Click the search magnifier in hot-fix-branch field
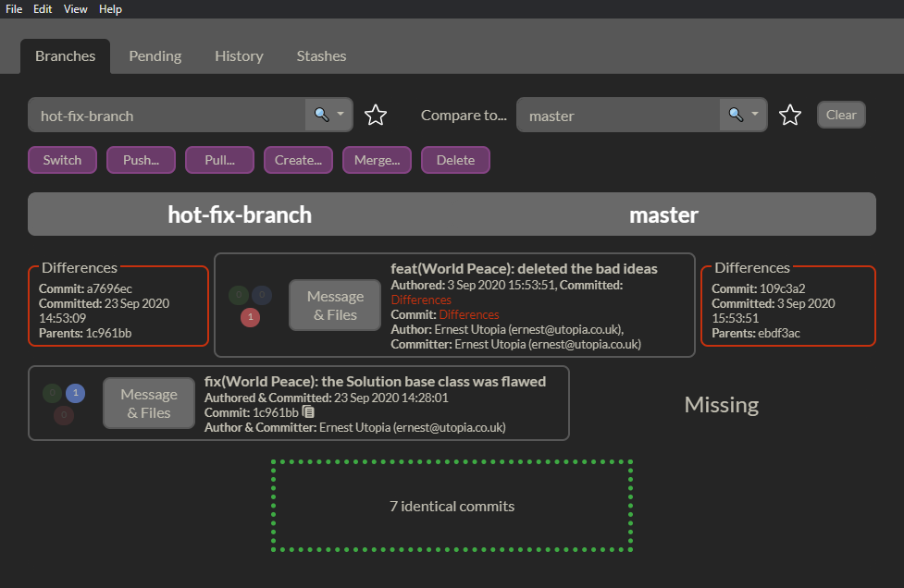 [x=321, y=115]
